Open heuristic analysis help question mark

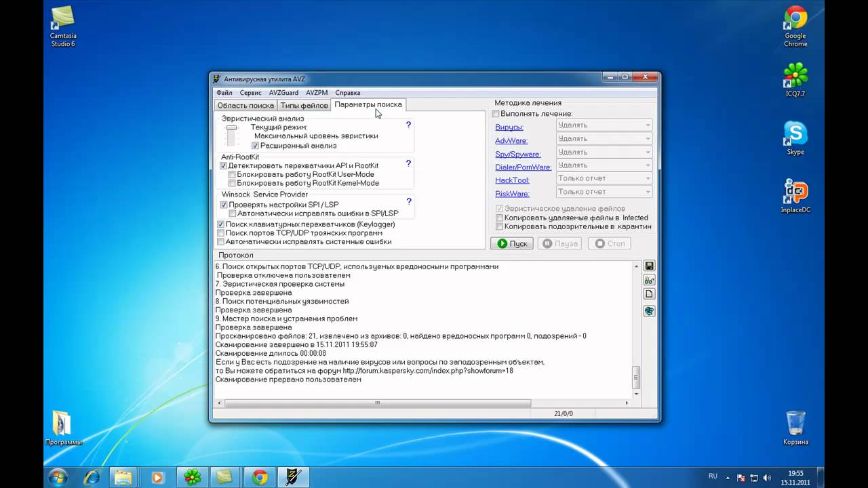click(408, 125)
